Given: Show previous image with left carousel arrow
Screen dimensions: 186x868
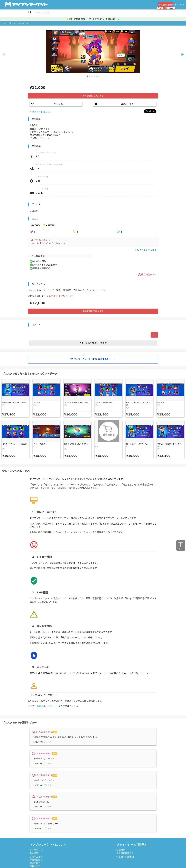Looking at the screenshot, I should pyautogui.click(x=3, y=54).
